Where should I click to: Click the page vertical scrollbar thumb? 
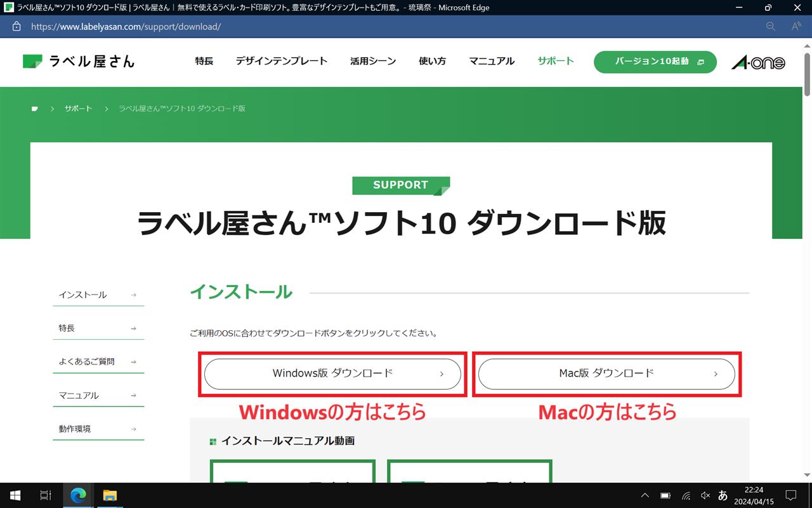pos(807,75)
